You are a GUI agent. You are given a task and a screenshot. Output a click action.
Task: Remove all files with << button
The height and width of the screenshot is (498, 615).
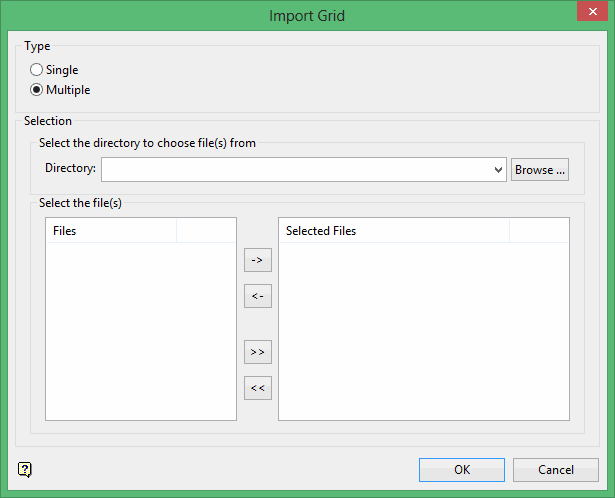pyautogui.click(x=257, y=388)
